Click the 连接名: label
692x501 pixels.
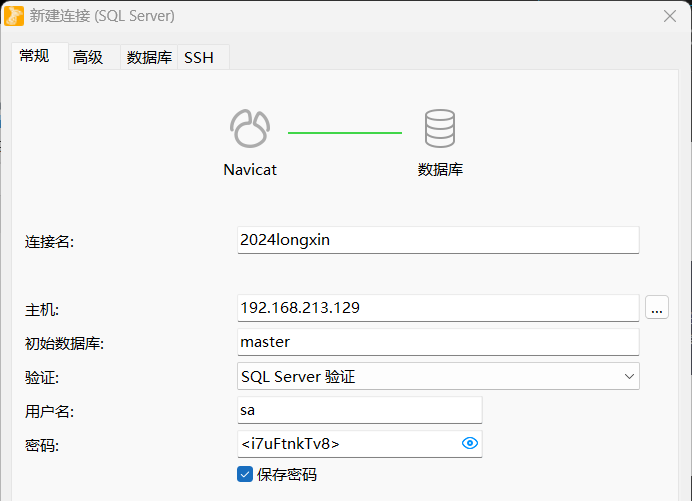coord(49,242)
